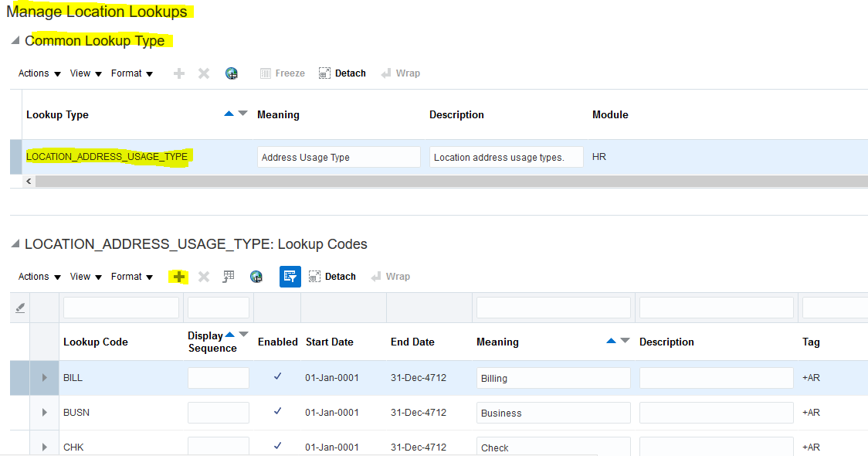Select the LOCATION_ADDRESS_USAGE_TYPE lookup row
The height and width of the screenshot is (456, 868).
pos(108,156)
